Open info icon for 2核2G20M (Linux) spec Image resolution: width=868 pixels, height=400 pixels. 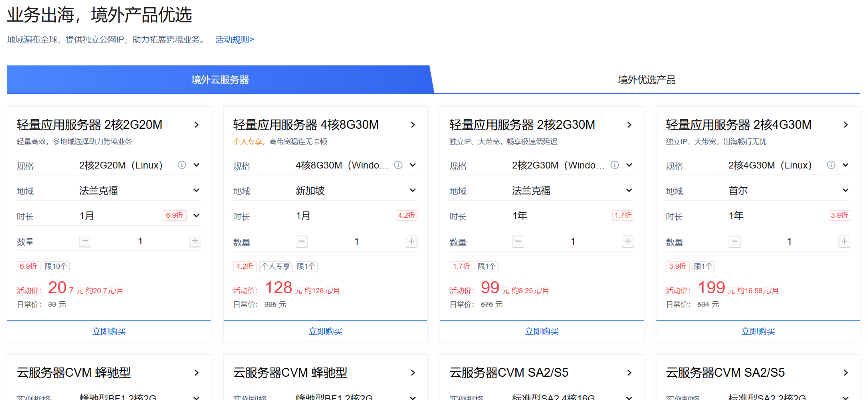pos(182,165)
